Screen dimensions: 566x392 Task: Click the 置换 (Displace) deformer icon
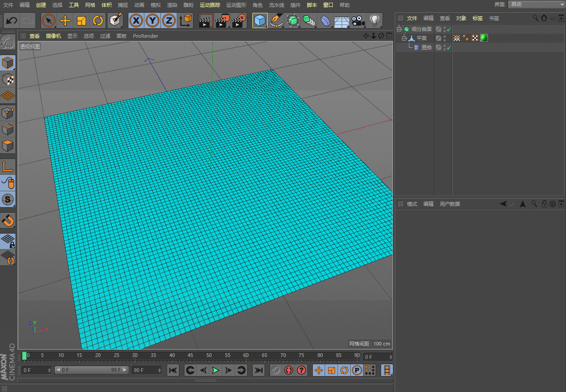point(416,47)
